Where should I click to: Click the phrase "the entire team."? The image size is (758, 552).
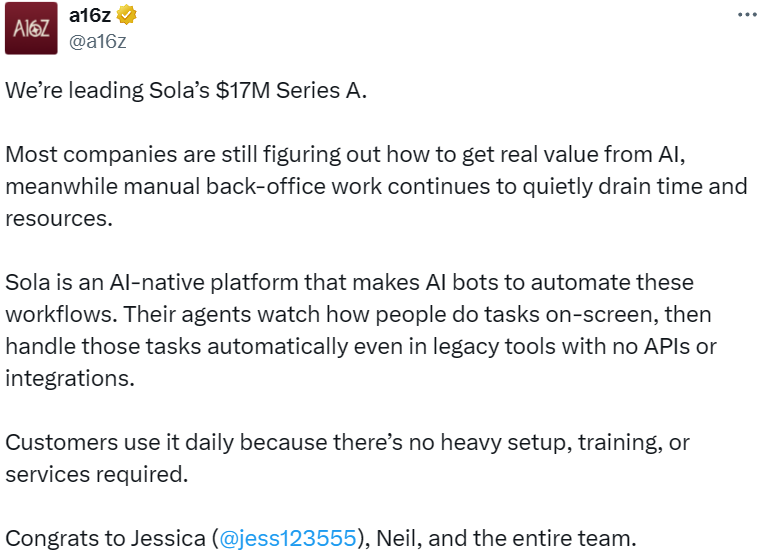pos(555,539)
